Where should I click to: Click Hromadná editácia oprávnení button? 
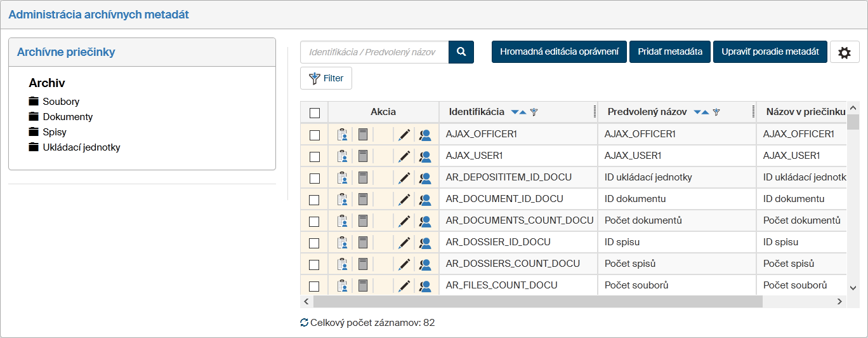pyautogui.click(x=559, y=52)
